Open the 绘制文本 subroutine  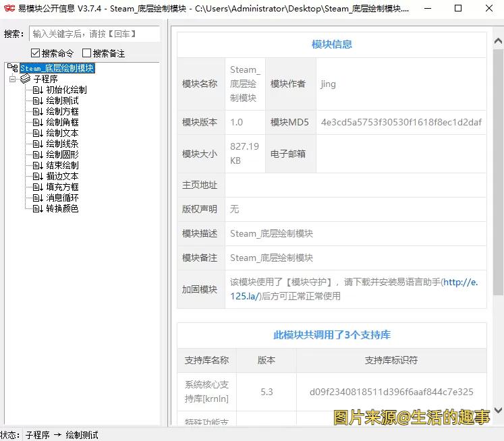click(x=62, y=133)
